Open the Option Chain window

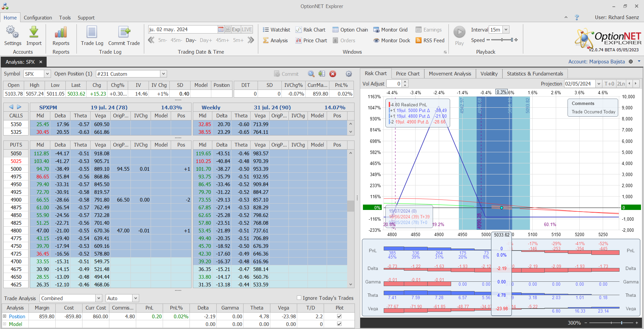point(350,30)
